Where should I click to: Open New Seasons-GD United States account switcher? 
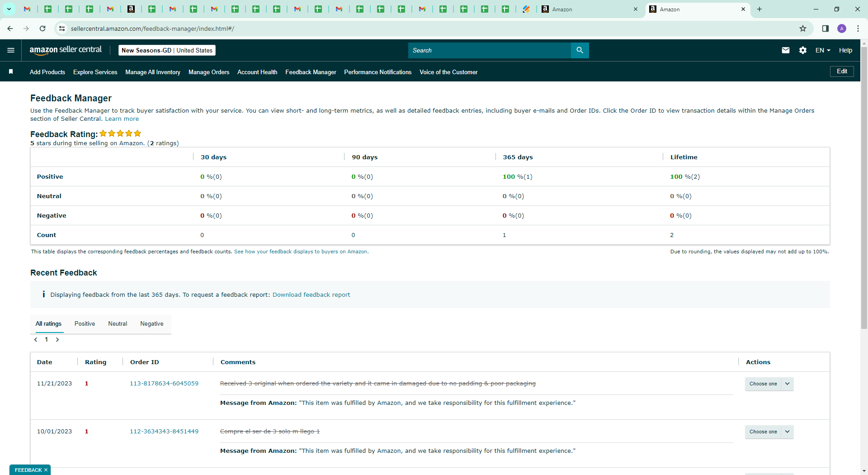coord(167,50)
